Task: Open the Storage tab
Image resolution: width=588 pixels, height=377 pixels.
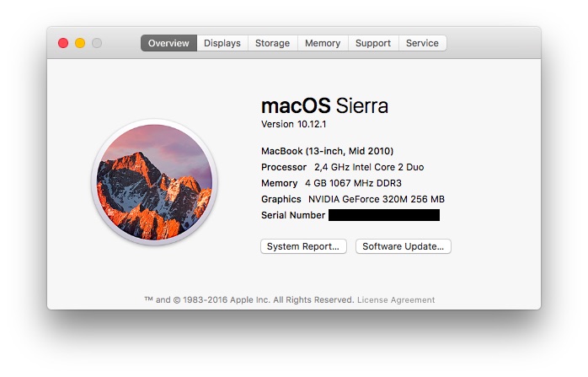Action: [273, 43]
